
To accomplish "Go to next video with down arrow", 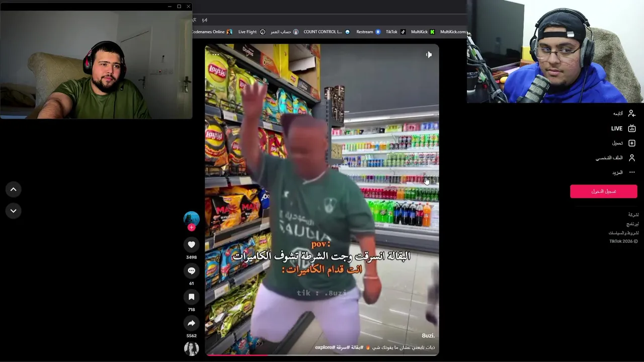I will [14, 211].
